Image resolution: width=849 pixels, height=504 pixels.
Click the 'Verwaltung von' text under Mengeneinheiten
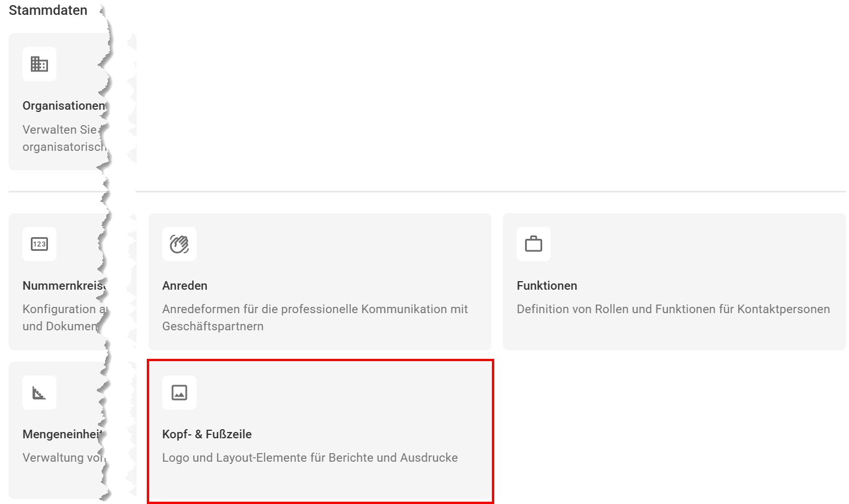(62, 458)
